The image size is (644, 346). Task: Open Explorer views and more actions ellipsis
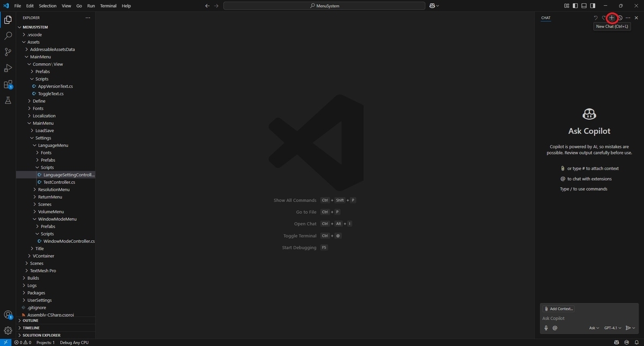click(88, 18)
